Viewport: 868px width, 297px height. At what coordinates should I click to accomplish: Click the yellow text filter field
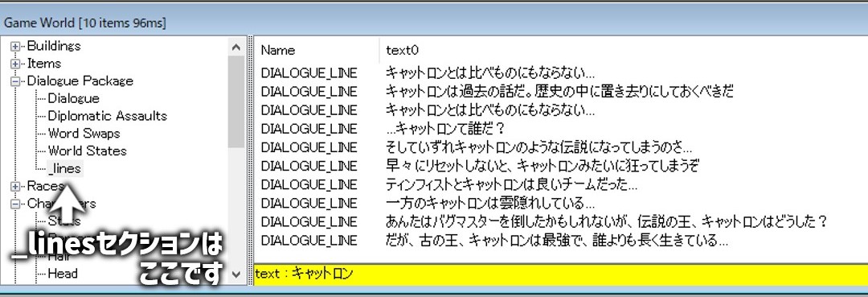point(560,274)
